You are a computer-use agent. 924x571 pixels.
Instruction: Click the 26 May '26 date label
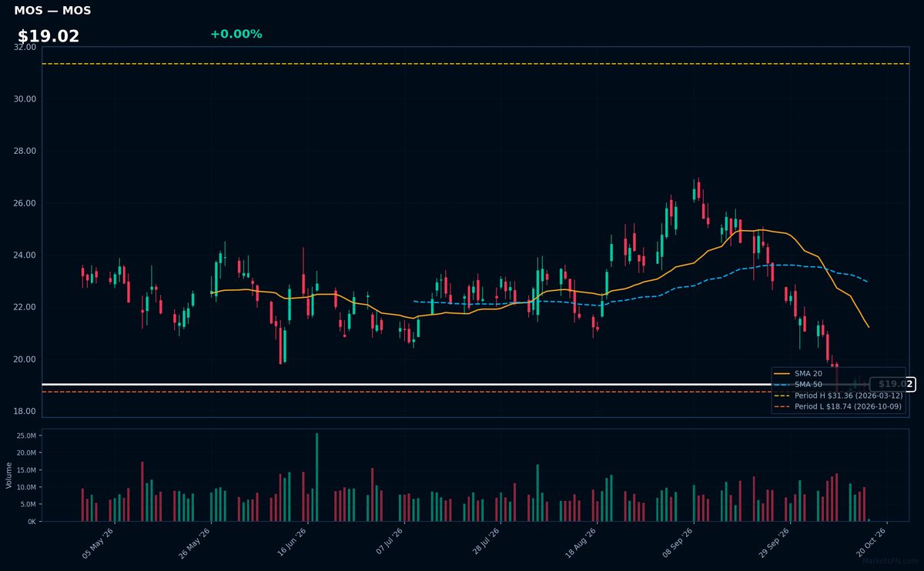tap(195, 543)
